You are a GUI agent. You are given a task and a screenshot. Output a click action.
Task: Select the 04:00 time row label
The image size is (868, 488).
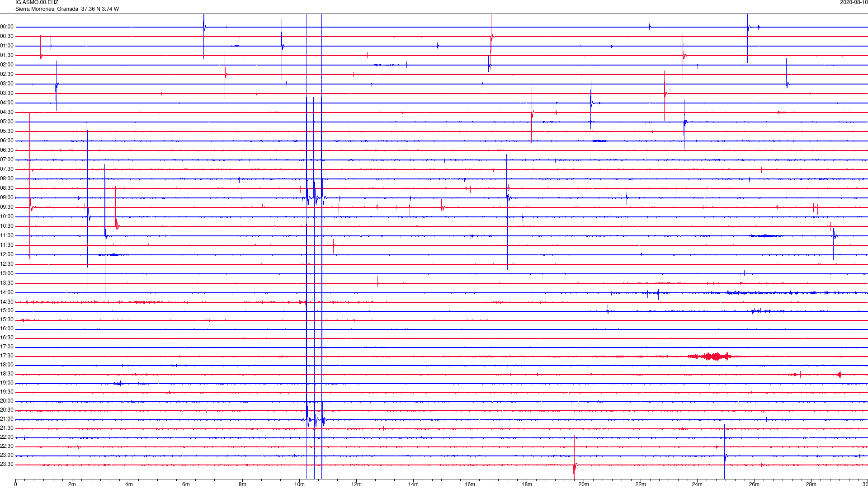tap(7, 103)
